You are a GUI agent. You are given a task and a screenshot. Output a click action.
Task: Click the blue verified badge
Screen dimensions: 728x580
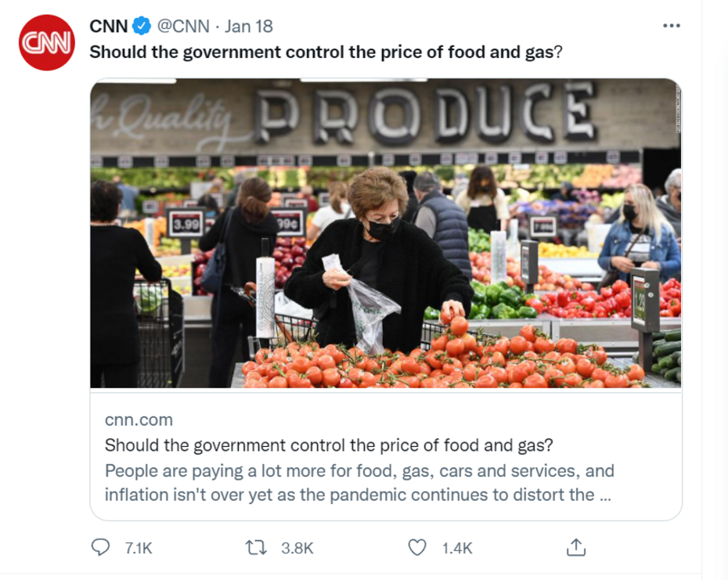pyautogui.click(x=142, y=26)
